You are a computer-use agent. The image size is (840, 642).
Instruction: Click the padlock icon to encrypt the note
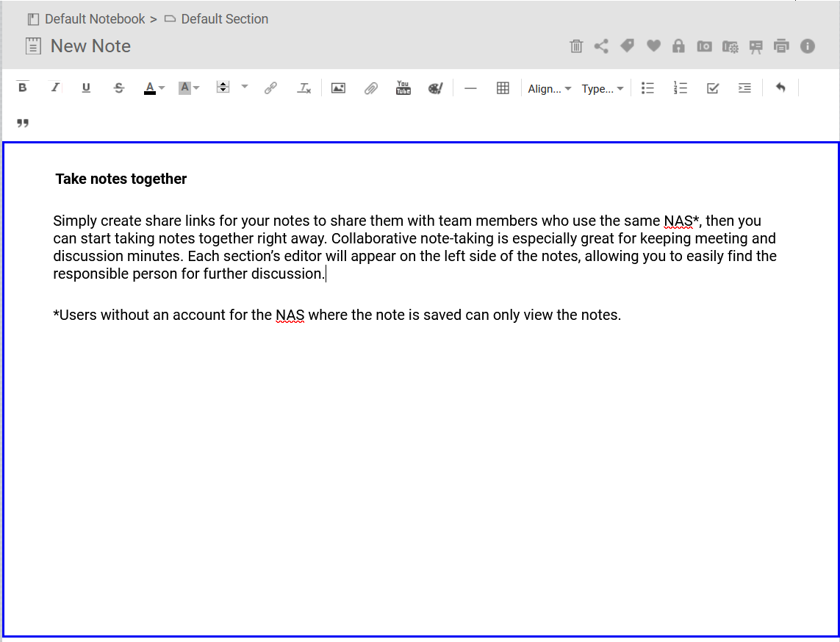point(678,46)
